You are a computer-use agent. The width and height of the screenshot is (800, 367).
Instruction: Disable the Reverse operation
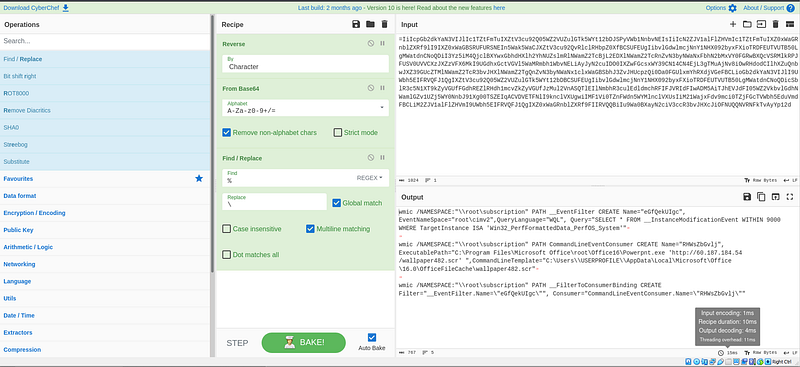pyautogui.click(x=371, y=44)
